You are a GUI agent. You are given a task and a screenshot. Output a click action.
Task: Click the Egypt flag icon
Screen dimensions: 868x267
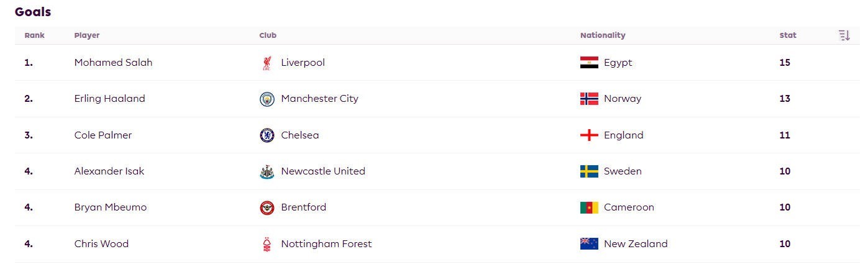point(589,63)
